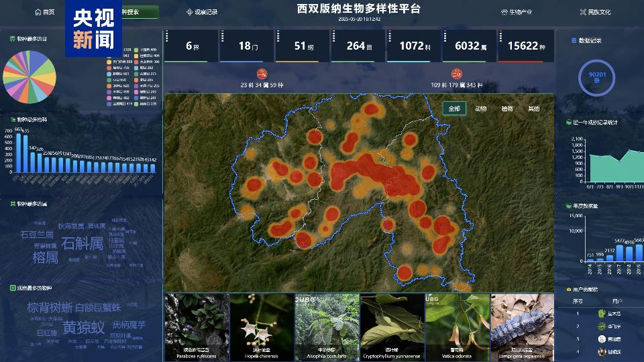Switch map filter to 动物
This screenshot has width=644, height=362.
click(x=481, y=109)
